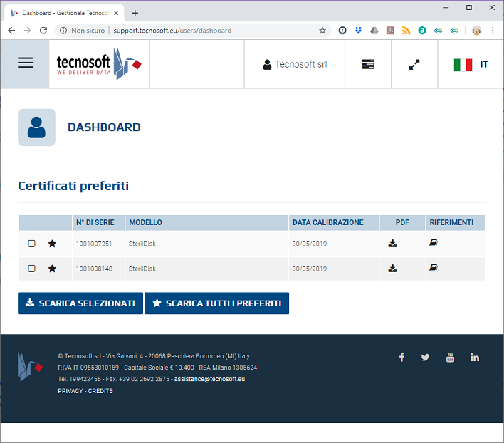Open the hamburger side menu
The width and height of the screenshot is (504, 443).
point(25,63)
